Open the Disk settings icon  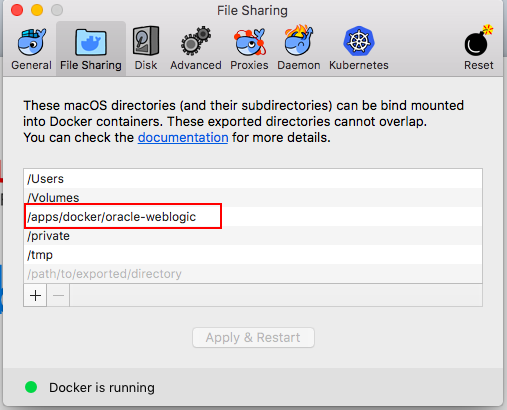coord(146,41)
